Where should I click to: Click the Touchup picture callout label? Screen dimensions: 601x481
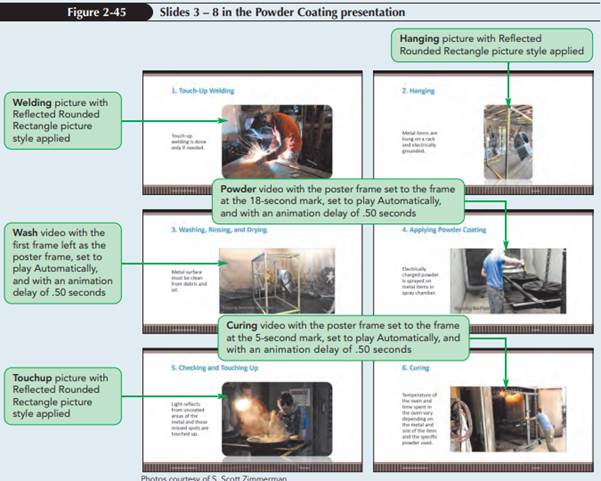63,396
